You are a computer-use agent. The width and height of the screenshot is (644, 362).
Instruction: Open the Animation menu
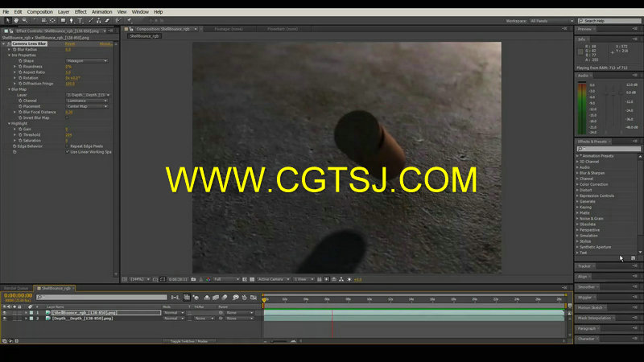click(x=102, y=12)
